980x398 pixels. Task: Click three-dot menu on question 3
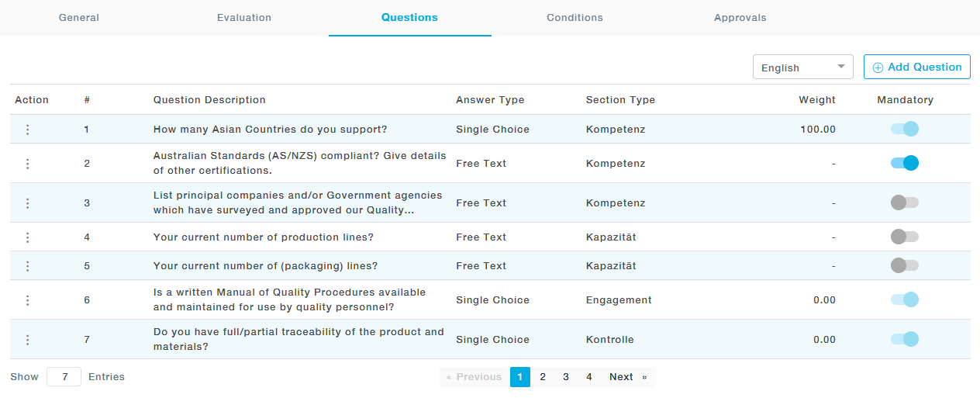tap(27, 203)
